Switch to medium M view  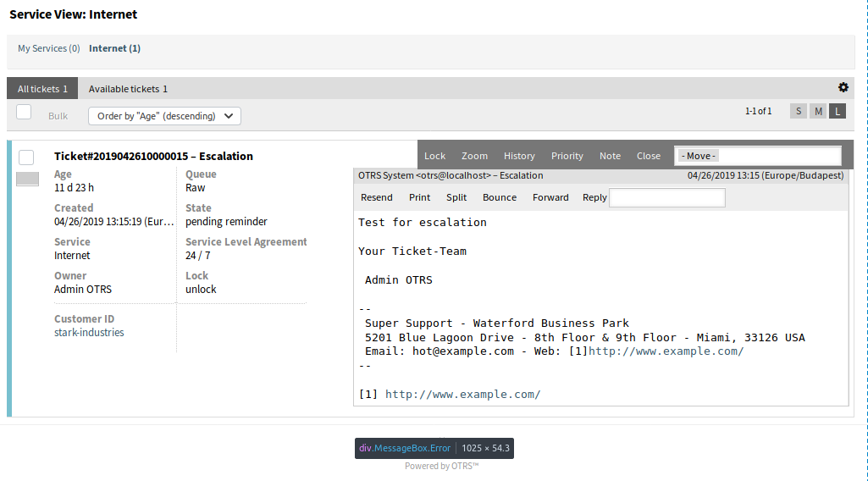tap(818, 111)
